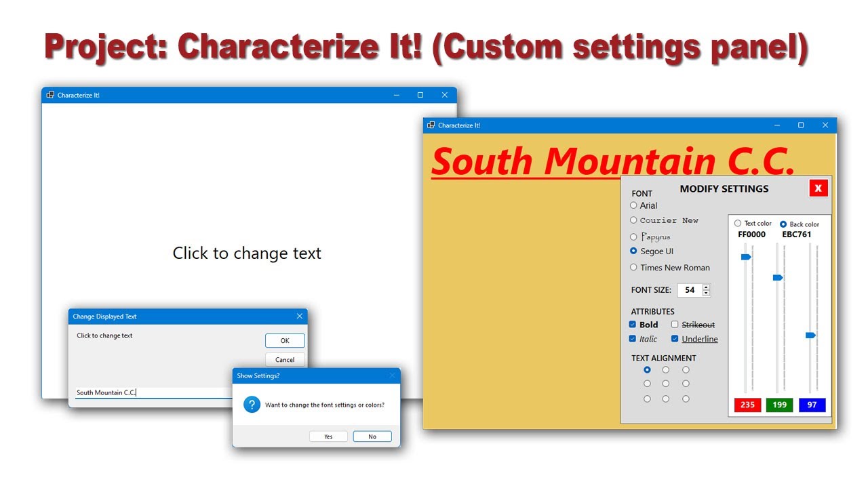The height and width of the screenshot is (488, 868).
Task: Click the font size field showing 54
Action: (690, 290)
